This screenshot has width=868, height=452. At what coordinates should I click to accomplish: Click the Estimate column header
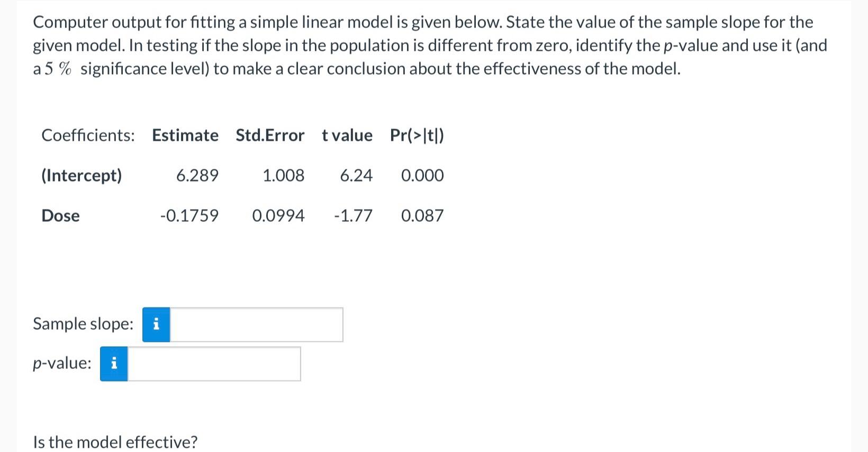pyautogui.click(x=185, y=135)
